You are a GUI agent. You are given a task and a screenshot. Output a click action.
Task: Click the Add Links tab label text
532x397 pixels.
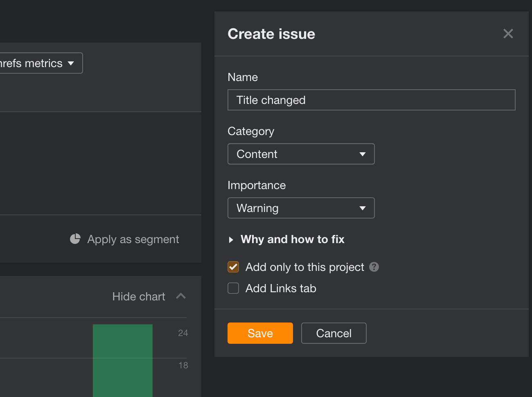281,288
